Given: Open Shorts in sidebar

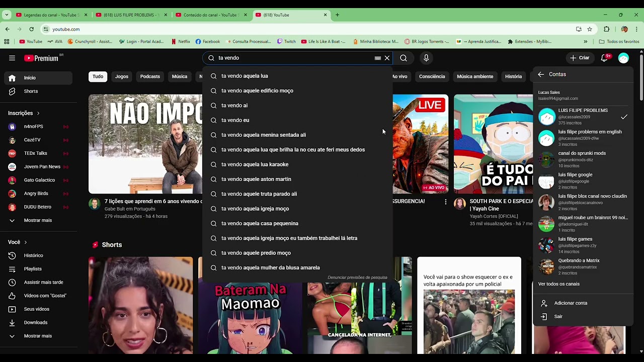Looking at the screenshot, I should click(x=38, y=91).
